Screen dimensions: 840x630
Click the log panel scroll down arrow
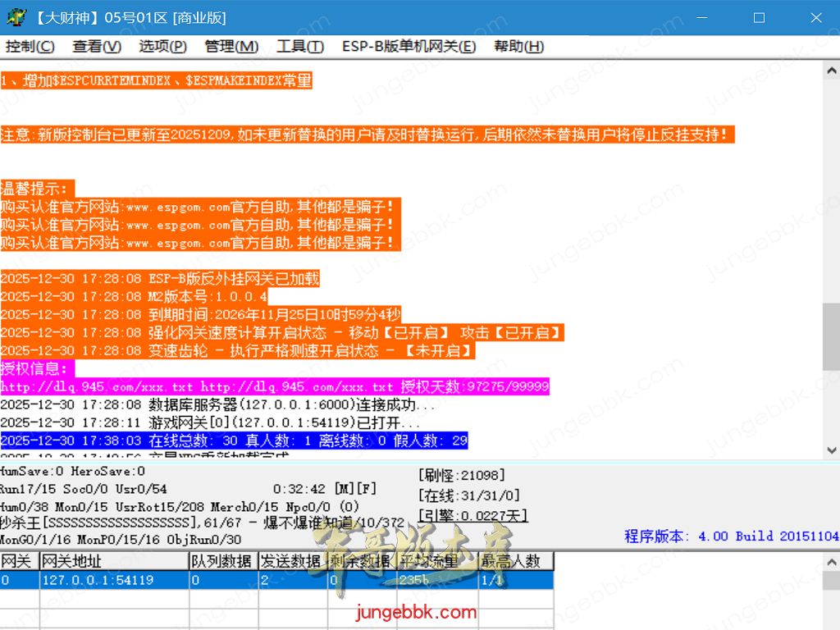(831, 450)
